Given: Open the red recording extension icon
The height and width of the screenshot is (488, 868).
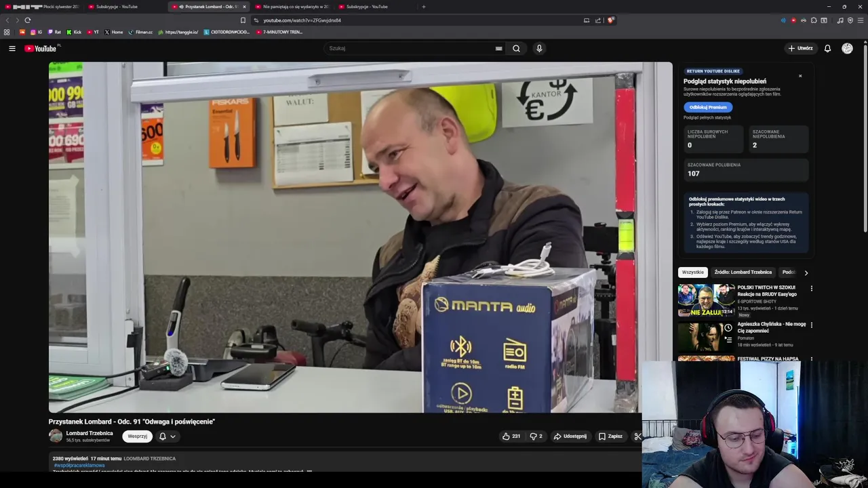Looking at the screenshot, I should (793, 20).
